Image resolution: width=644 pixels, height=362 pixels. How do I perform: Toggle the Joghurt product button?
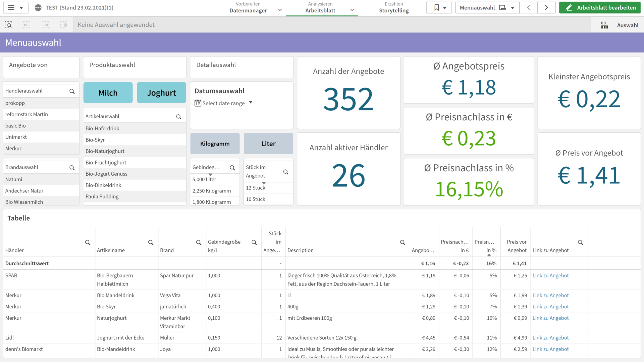pos(161,93)
